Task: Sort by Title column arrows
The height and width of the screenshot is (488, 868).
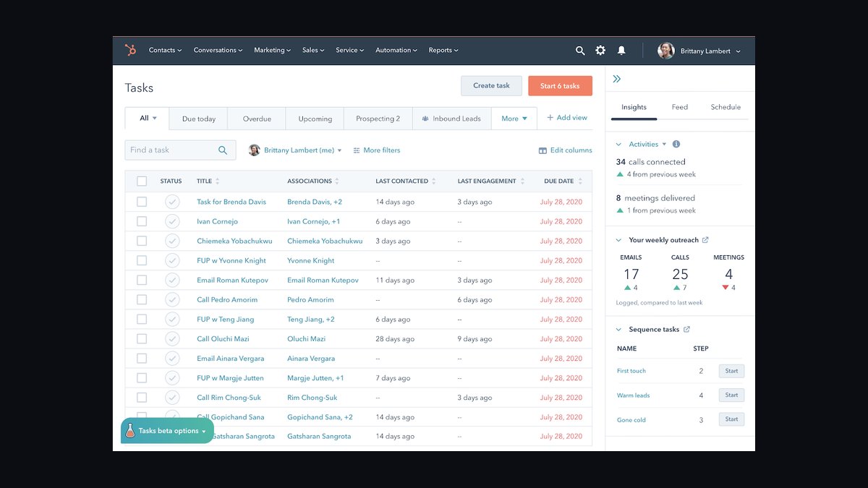Action: pyautogui.click(x=218, y=181)
